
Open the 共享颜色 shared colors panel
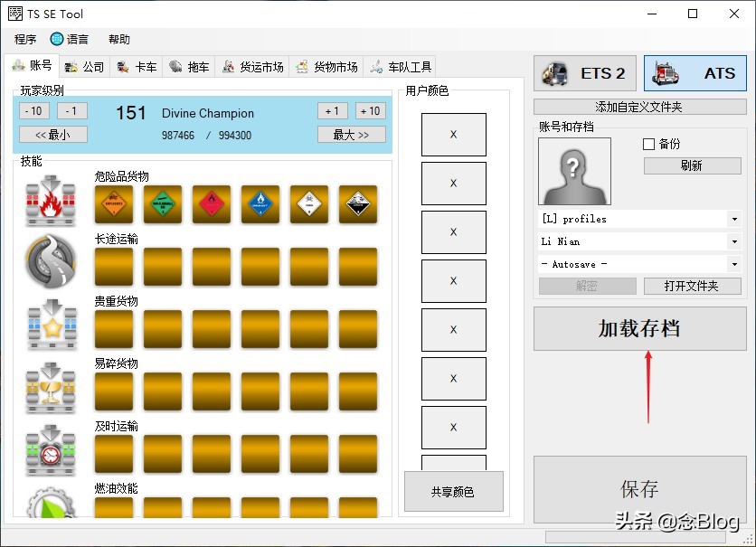click(454, 491)
